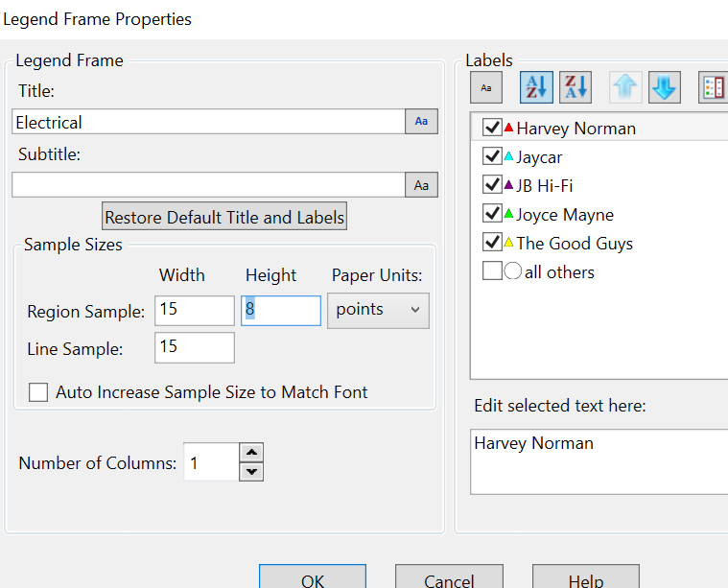
Task: Open Title text style Aa button
Action: (421, 122)
